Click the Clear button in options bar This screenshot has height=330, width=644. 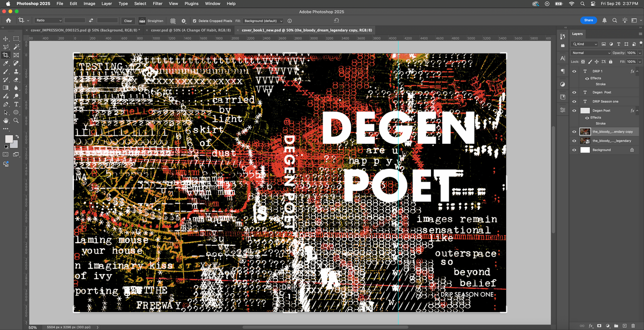point(128,21)
